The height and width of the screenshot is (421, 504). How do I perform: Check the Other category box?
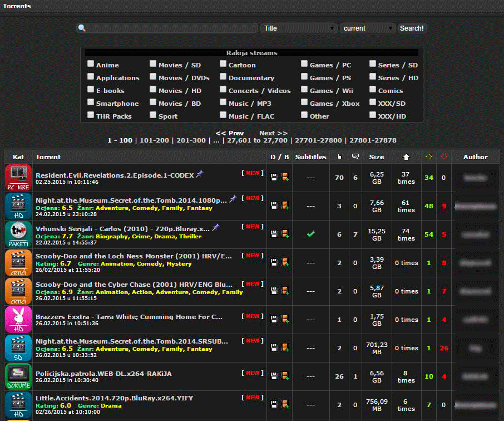(x=304, y=115)
